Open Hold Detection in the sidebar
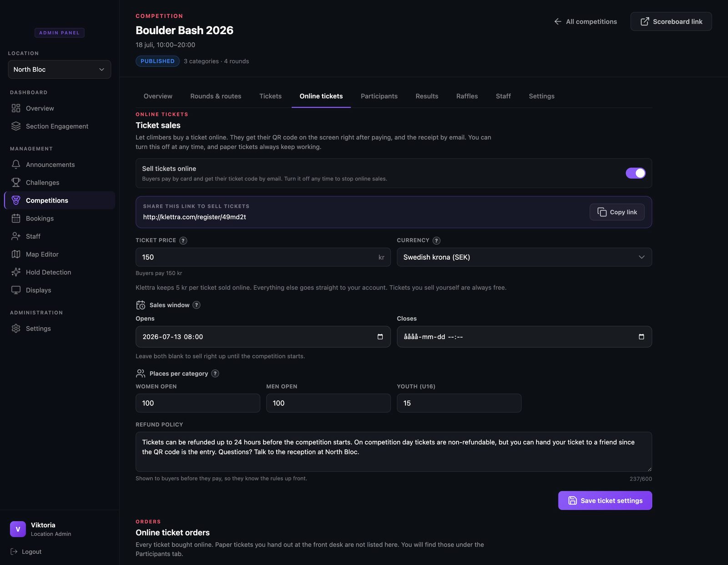728x565 pixels. (60, 272)
